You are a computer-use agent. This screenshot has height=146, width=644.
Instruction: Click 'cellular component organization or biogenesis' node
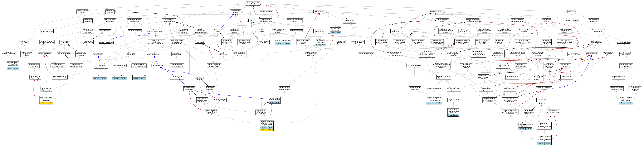350,21
